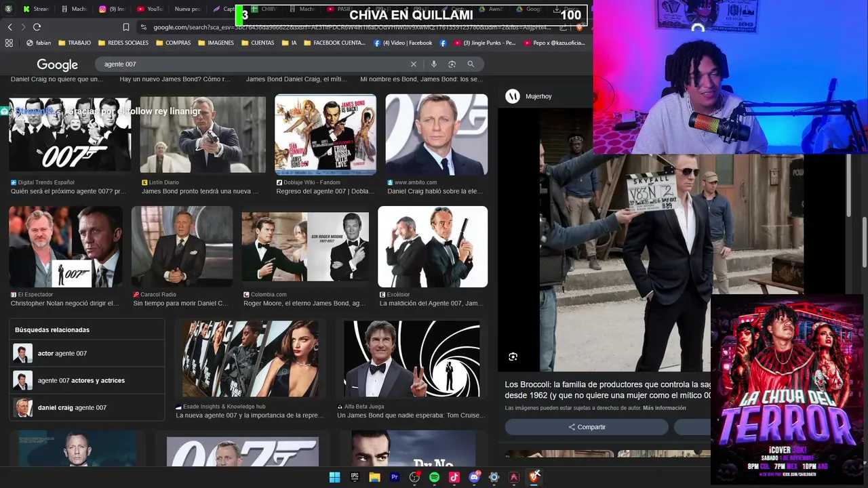Open the Brave Shields lion icon
Viewport: 868px width, 488px height.
coord(578,27)
